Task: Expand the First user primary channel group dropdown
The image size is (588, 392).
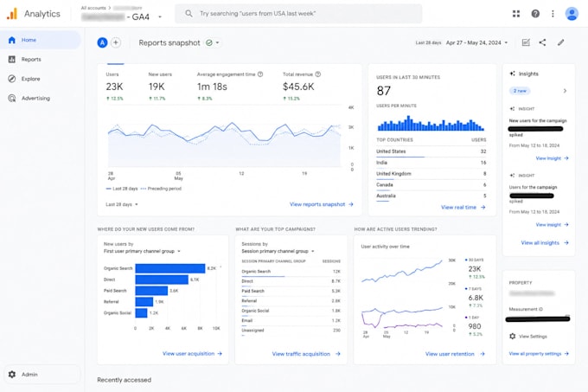Action: pyautogui.click(x=142, y=251)
